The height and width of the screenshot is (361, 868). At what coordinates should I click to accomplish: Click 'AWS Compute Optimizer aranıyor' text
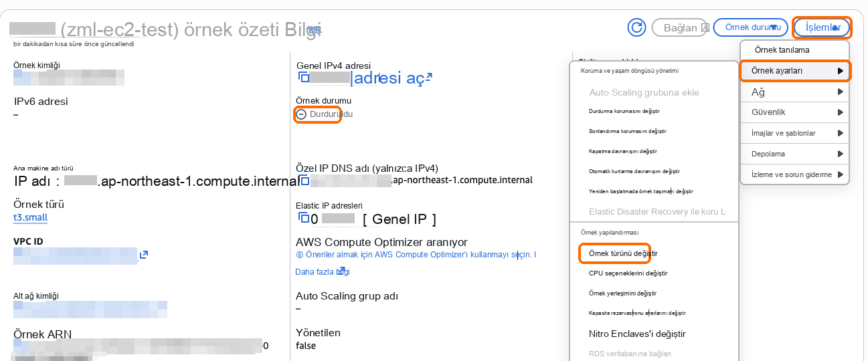point(381,242)
